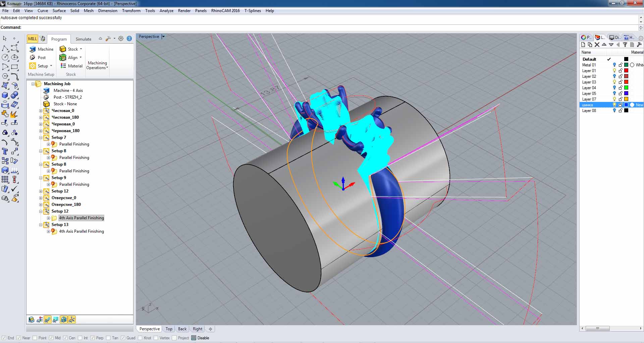Click the layer filter funnel icon

click(x=625, y=45)
